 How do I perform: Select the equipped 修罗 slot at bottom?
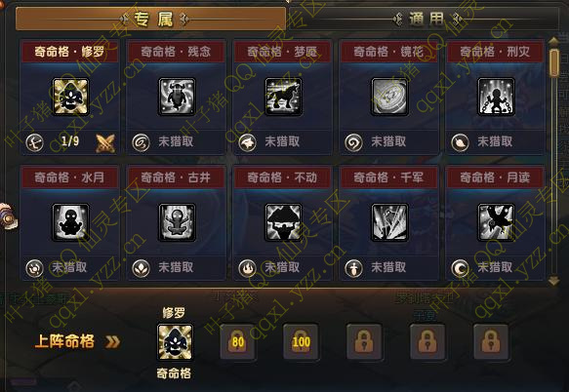tap(175, 342)
